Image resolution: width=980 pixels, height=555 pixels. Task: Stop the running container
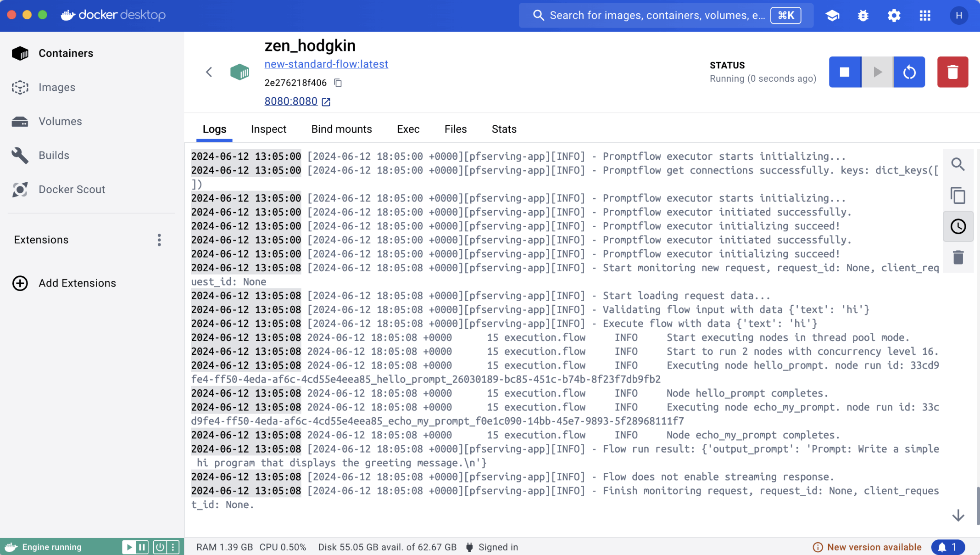pyautogui.click(x=845, y=72)
